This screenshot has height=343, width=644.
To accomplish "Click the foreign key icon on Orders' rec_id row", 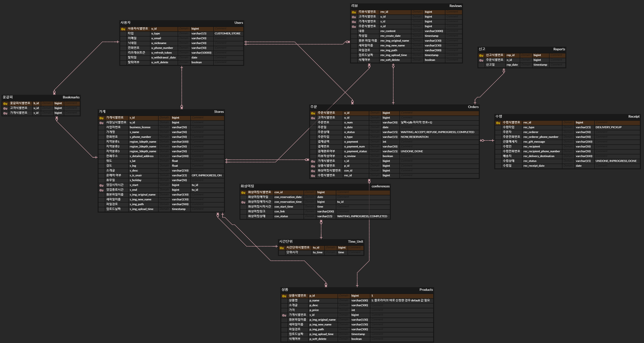I will [313, 176].
